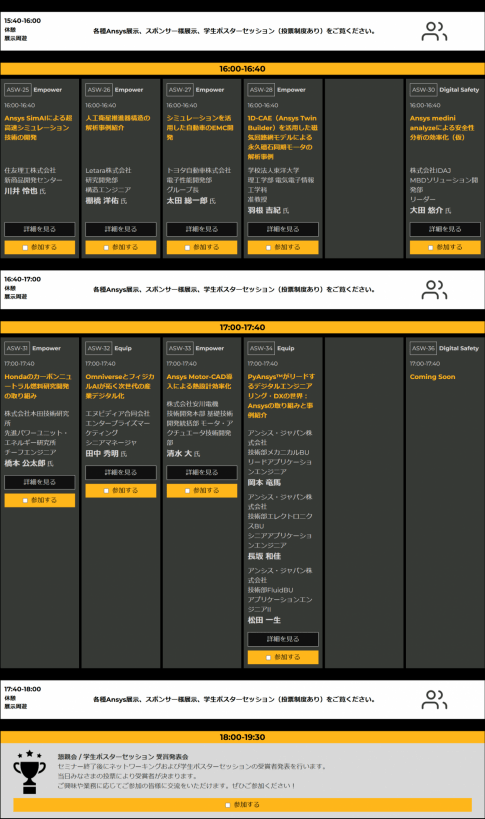Open 詳細を見る for session ASW-28

click(x=283, y=229)
